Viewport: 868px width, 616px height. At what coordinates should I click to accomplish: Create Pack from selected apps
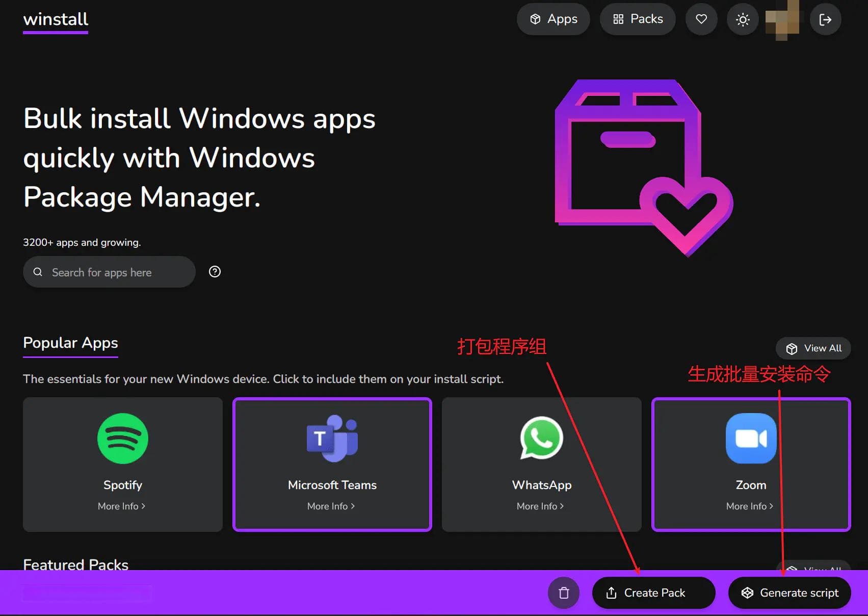click(653, 593)
